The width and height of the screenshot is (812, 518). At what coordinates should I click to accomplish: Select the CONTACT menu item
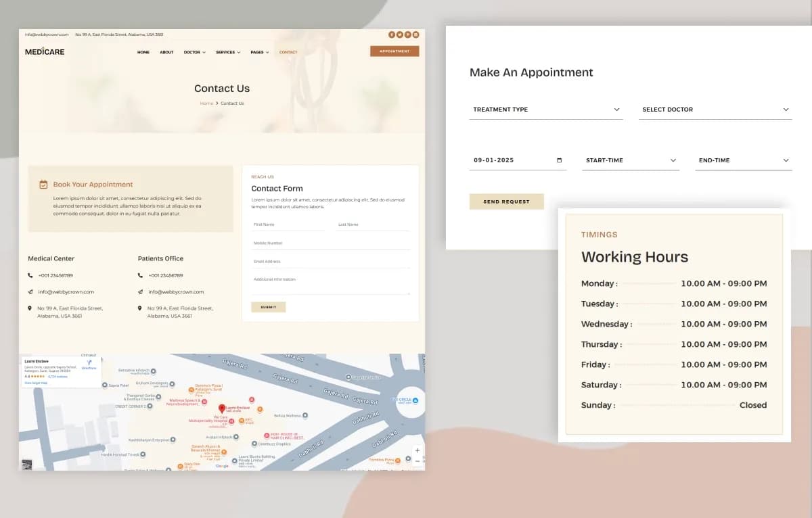click(288, 52)
